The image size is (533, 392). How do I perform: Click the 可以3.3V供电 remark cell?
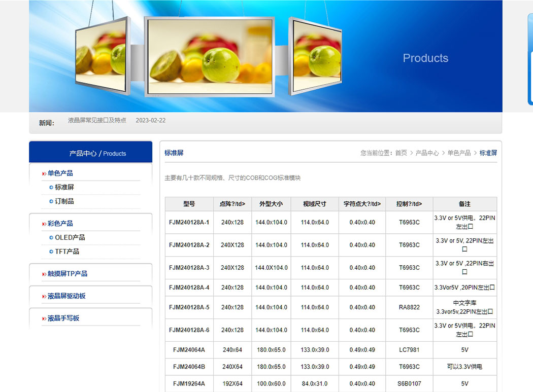464,367
